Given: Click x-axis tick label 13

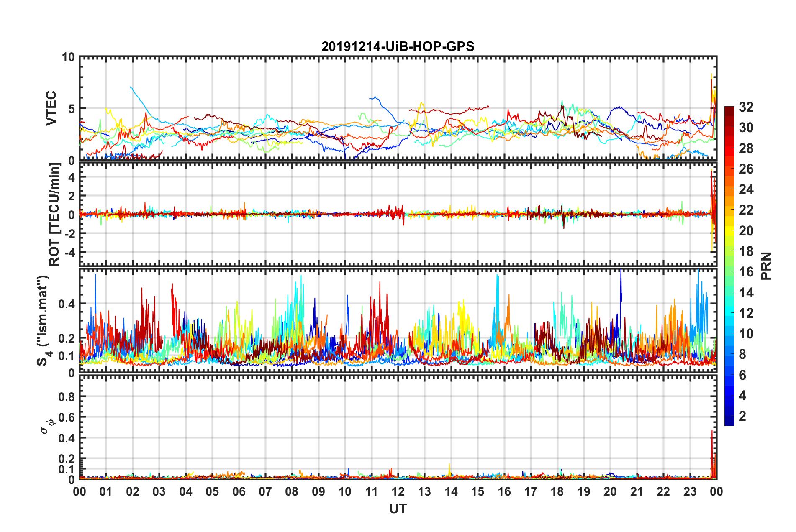Looking at the screenshot, I should click(424, 492).
